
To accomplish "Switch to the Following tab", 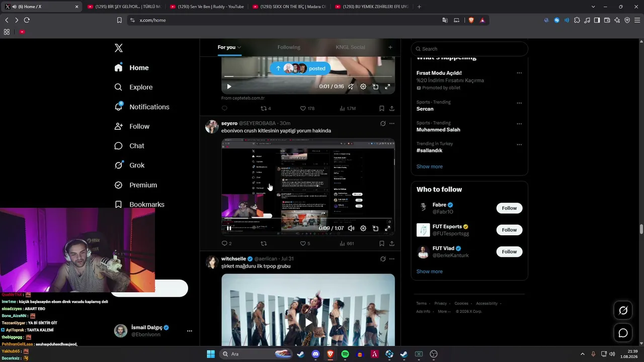I will coord(289,47).
